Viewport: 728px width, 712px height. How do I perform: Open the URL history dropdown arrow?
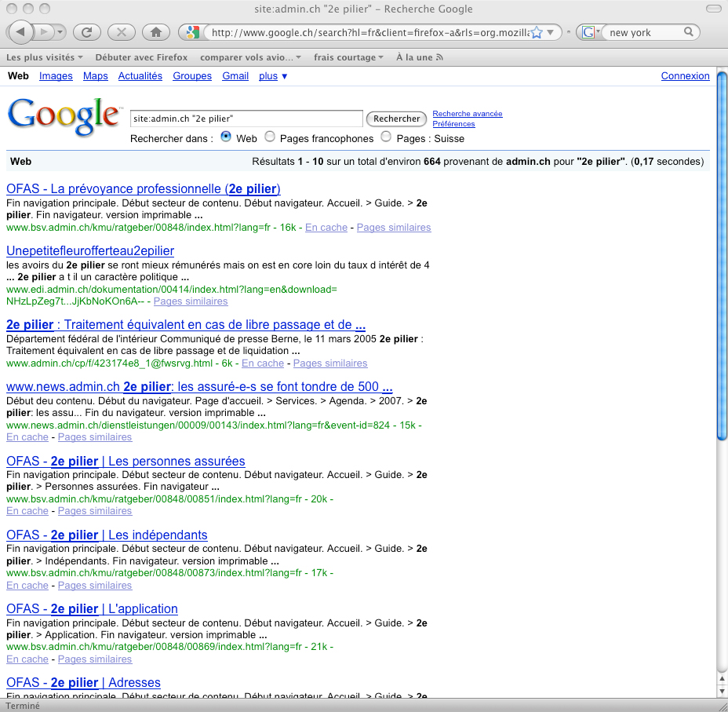point(550,32)
